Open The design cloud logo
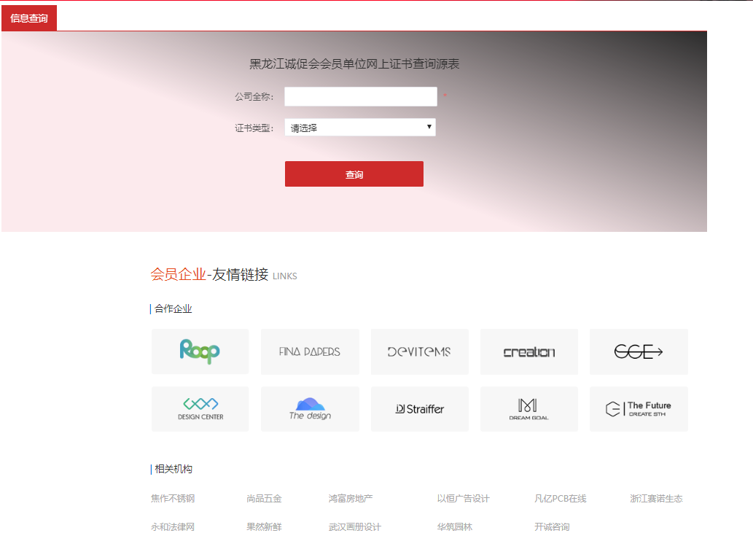Screen dimensions: 753x560 [310, 409]
